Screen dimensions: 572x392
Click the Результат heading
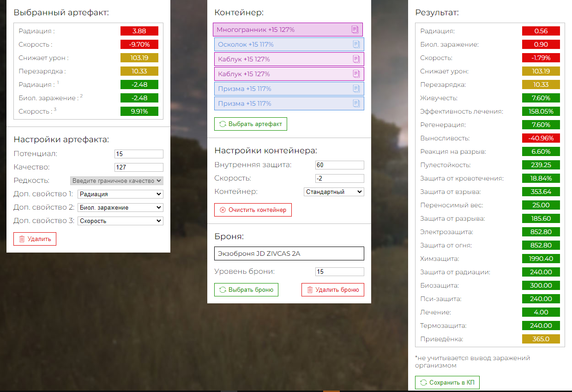point(437,13)
